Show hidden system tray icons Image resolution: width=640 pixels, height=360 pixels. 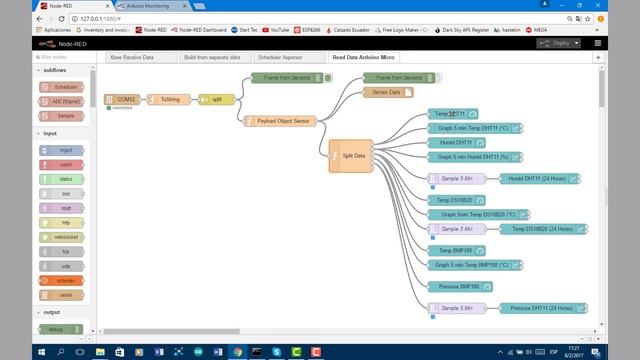500,352
